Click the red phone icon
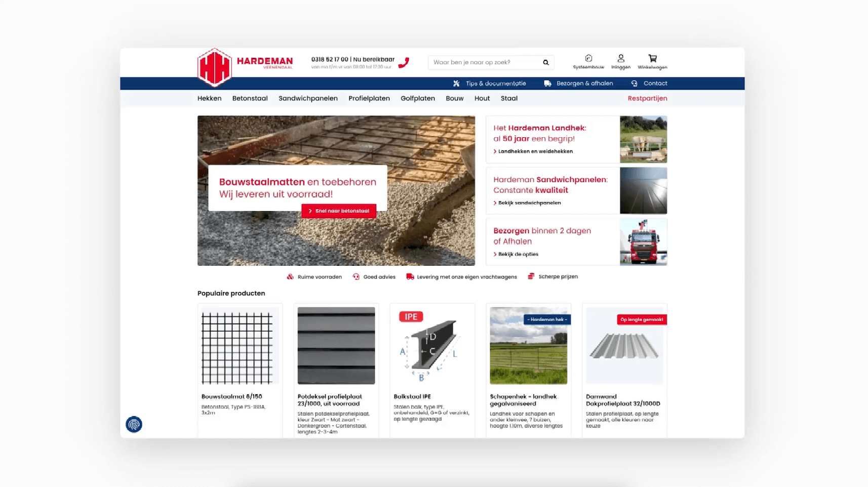Screen dimensions: 868x487 tap(404, 63)
